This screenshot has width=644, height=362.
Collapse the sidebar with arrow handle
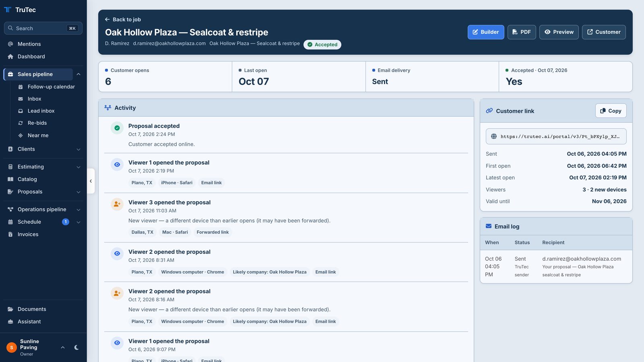(91, 181)
